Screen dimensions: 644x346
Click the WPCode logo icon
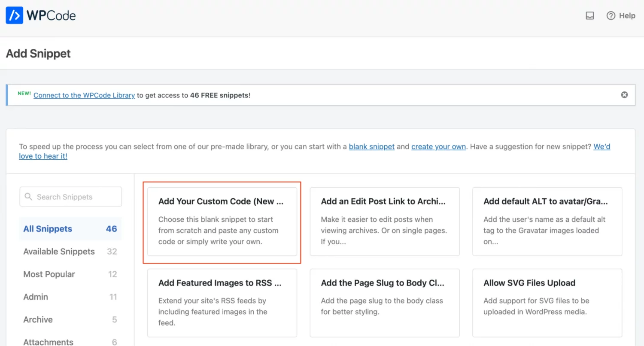(14, 15)
